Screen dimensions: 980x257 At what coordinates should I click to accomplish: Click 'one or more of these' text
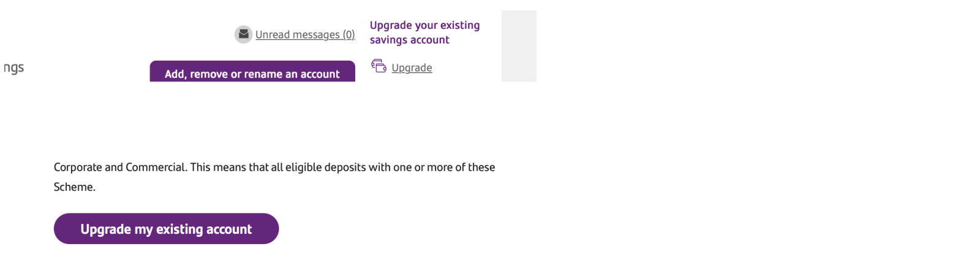[444, 168]
